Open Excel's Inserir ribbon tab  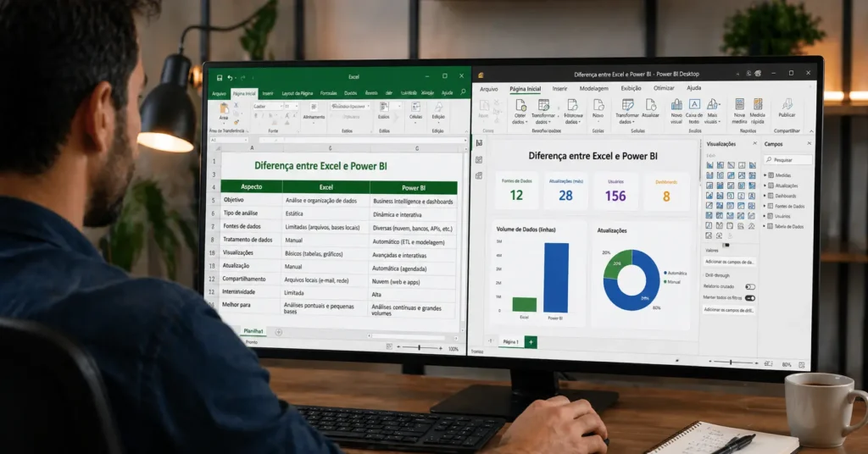point(268,93)
